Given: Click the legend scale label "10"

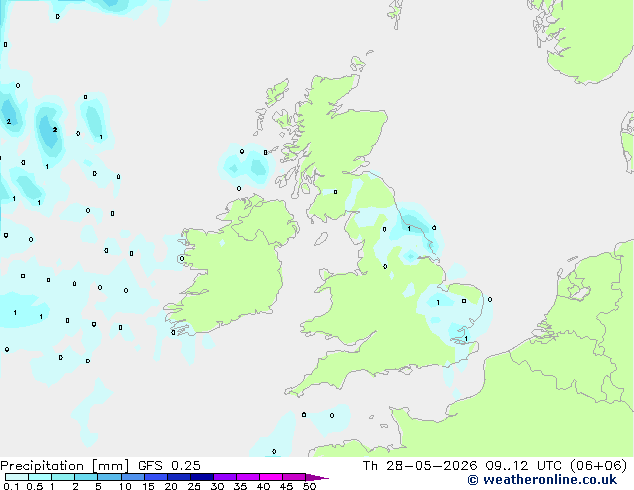Looking at the screenshot, I should [125, 486].
